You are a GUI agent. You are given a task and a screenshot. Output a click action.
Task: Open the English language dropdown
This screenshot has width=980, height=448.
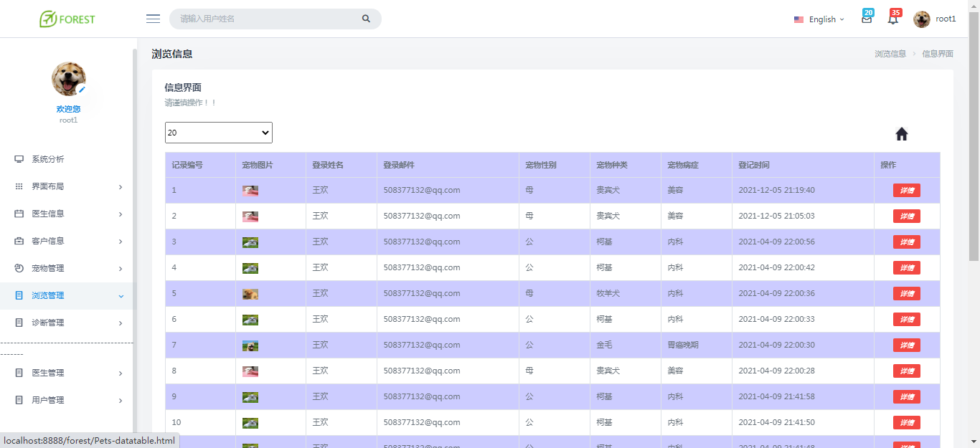point(819,19)
